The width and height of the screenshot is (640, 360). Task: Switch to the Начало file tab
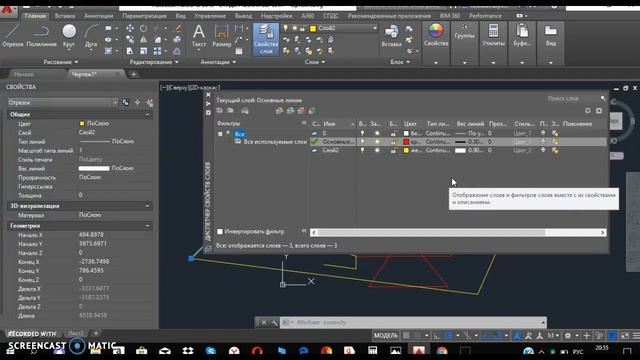point(24,74)
